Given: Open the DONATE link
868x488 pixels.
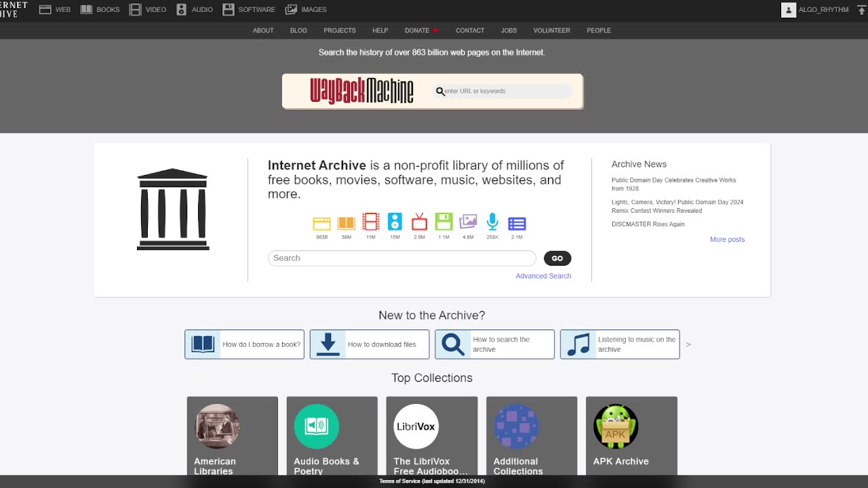Looking at the screenshot, I should (421, 30).
